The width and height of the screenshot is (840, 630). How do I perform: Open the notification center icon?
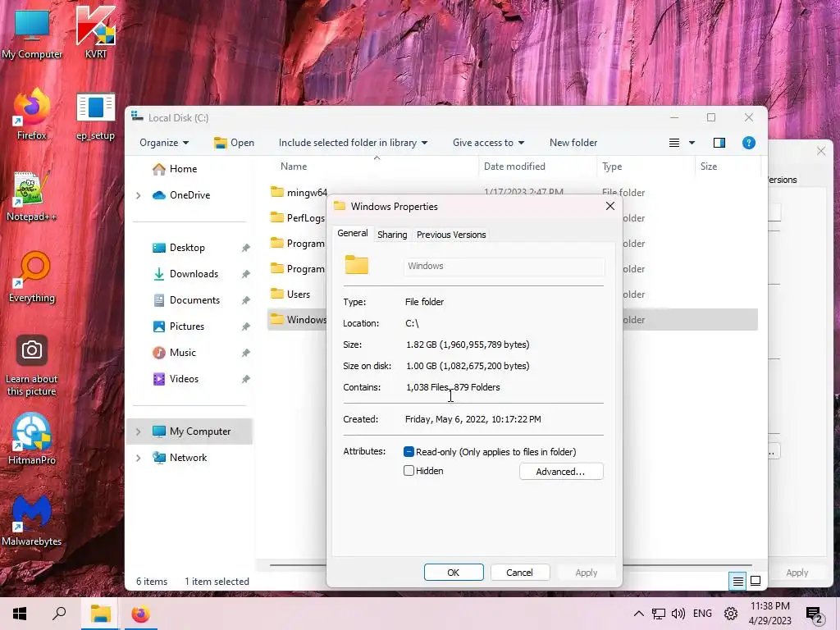pos(814,614)
